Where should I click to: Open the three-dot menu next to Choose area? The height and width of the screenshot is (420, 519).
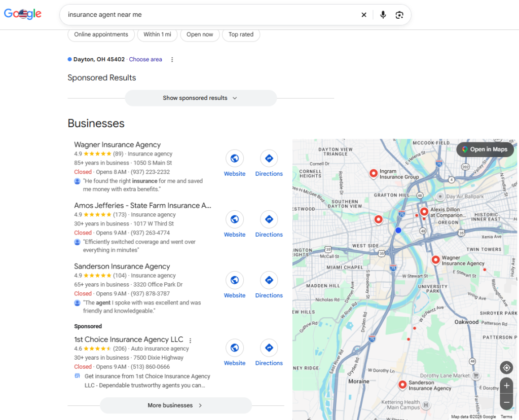(x=172, y=60)
